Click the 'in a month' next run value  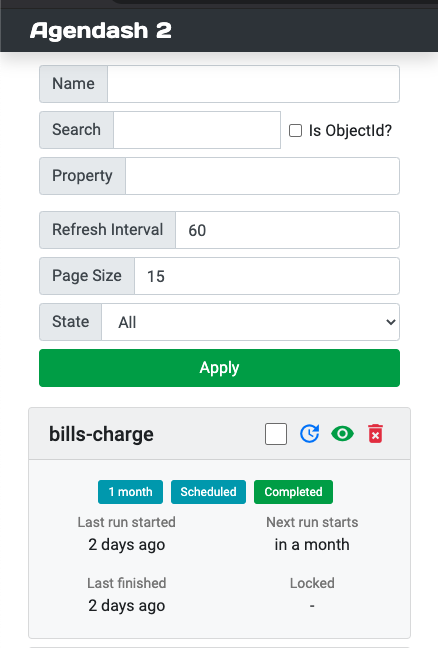click(312, 545)
